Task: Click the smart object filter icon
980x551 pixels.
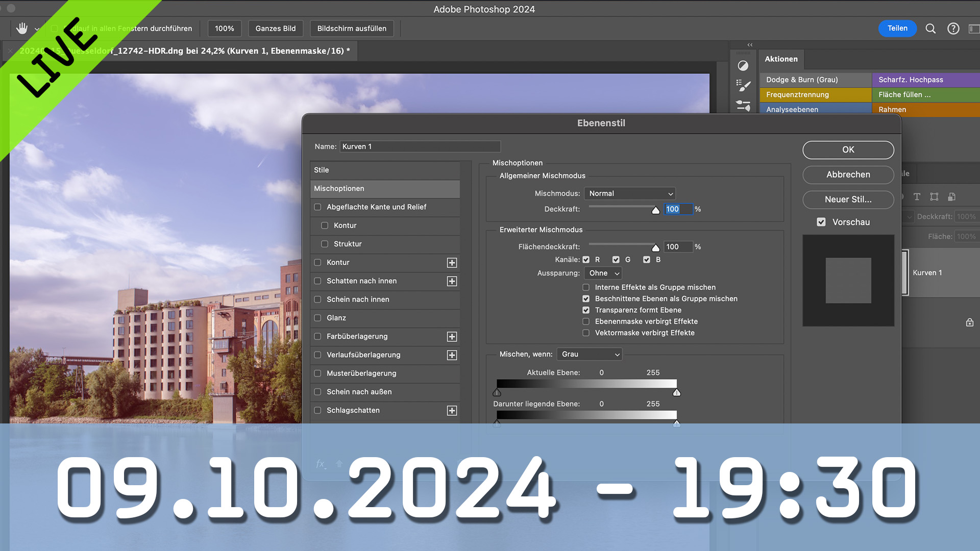Action: click(x=951, y=197)
